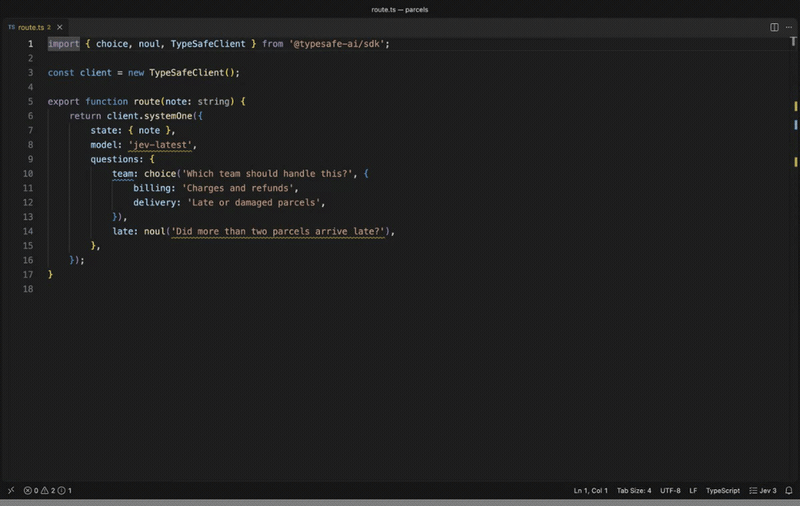Split the editor with the split icon
800x506 pixels.
[774, 27]
